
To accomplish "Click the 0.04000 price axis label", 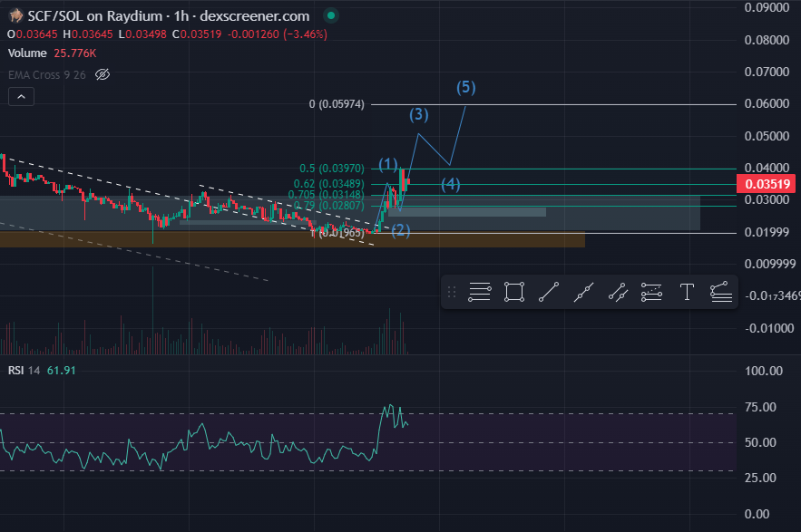I will point(767,168).
